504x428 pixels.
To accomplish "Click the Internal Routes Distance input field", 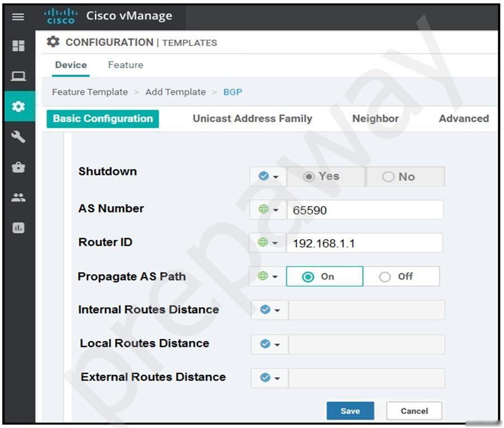I will [x=366, y=310].
